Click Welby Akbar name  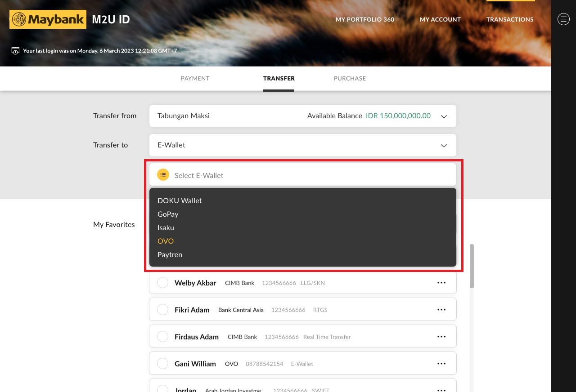(195, 283)
